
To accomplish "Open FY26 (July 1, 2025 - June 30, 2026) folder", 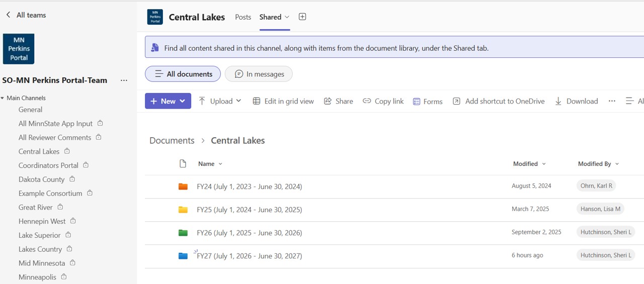I will tap(250, 233).
